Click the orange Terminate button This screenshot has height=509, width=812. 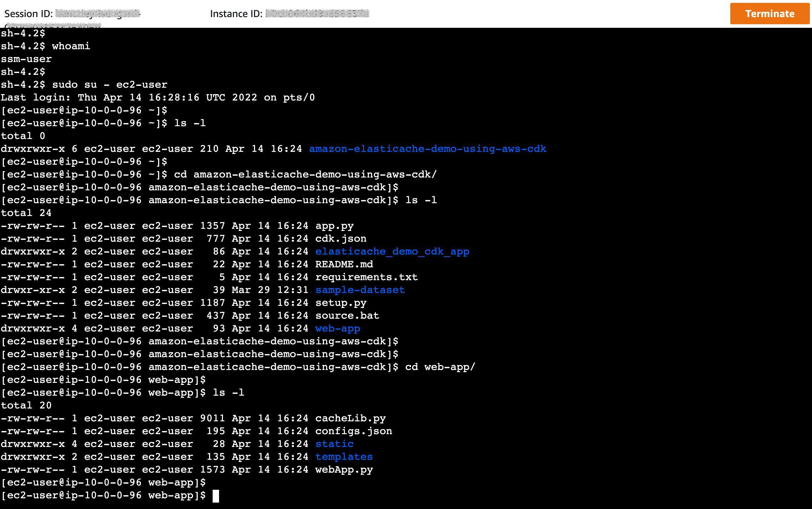[x=770, y=14]
